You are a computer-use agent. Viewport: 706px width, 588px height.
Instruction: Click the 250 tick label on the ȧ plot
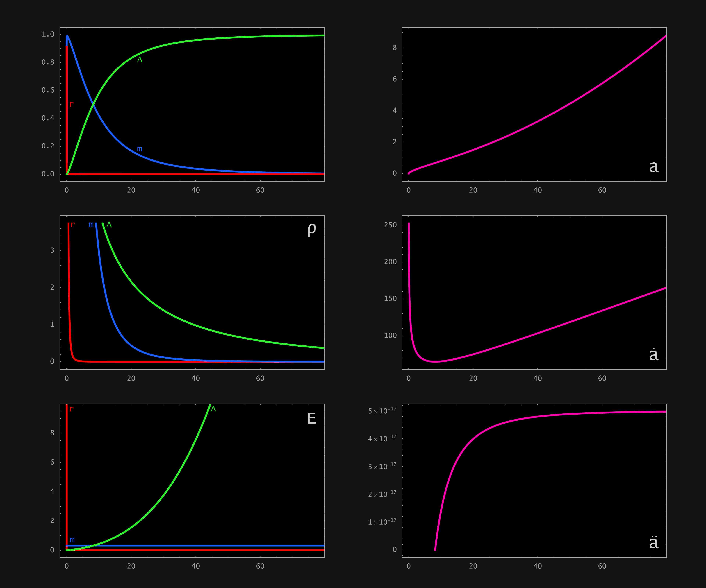click(x=390, y=225)
